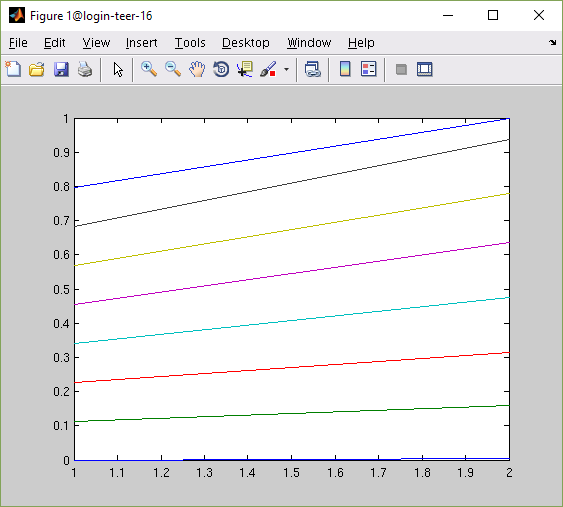Click the top blue plot line
The image size is (563, 507).
pos(292,153)
